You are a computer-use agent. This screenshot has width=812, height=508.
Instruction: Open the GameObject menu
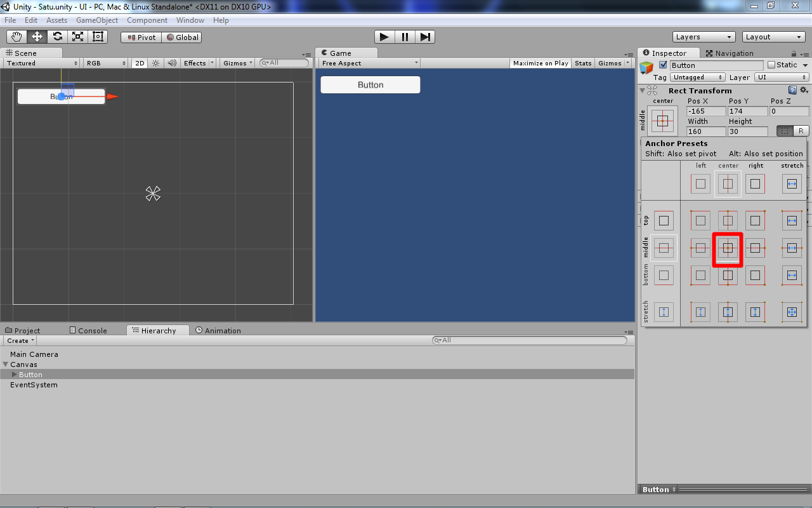96,20
